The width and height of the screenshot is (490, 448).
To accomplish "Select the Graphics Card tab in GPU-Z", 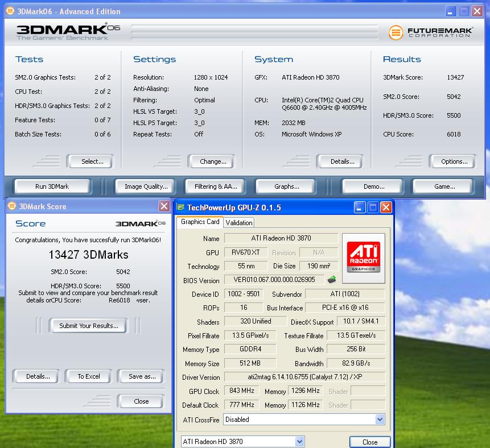I will [x=200, y=222].
